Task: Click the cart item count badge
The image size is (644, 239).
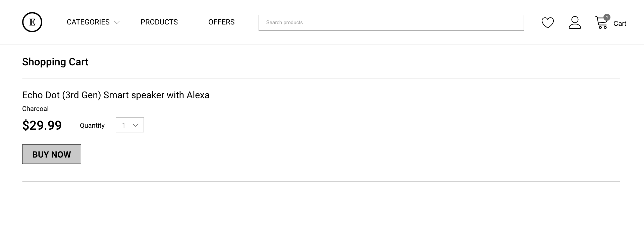Action: coord(607,17)
